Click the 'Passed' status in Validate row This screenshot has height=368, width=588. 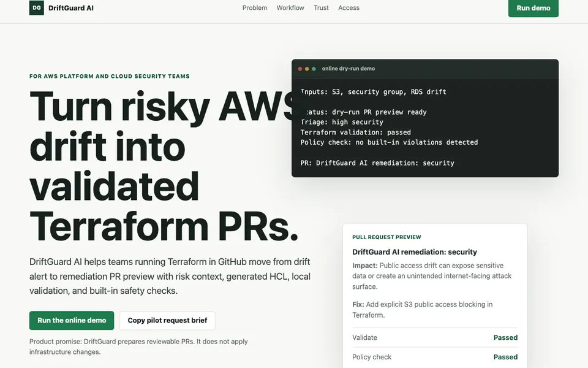[505, 337]
